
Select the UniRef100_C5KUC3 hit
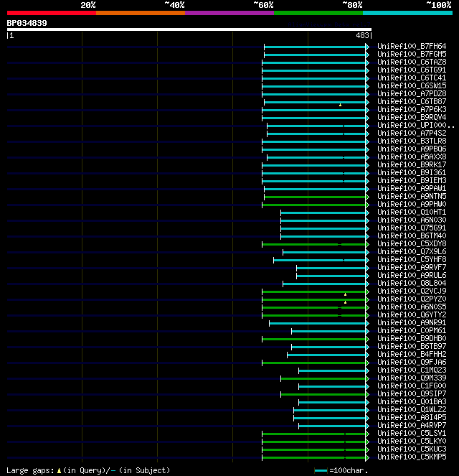point(412,449)
